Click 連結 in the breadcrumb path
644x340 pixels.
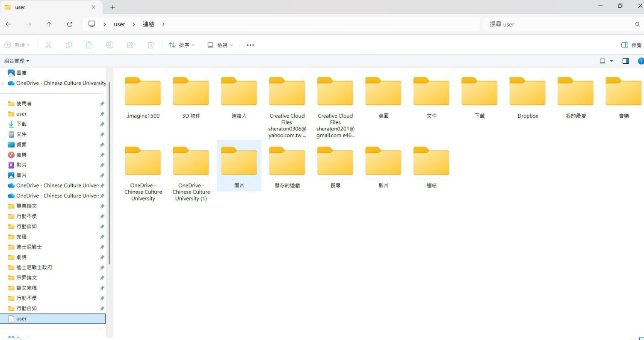point(148,24)
